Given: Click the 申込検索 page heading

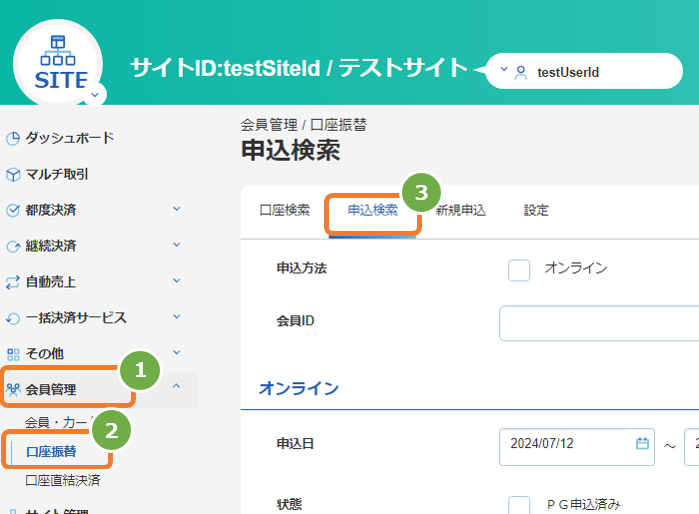Looking at the screenshot, I should (291, 150).
